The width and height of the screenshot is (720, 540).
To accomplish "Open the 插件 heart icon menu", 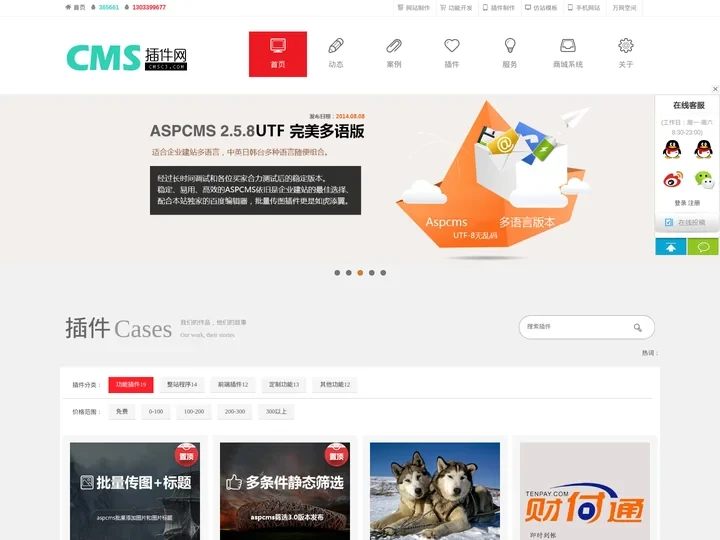I will coord(452,54).
